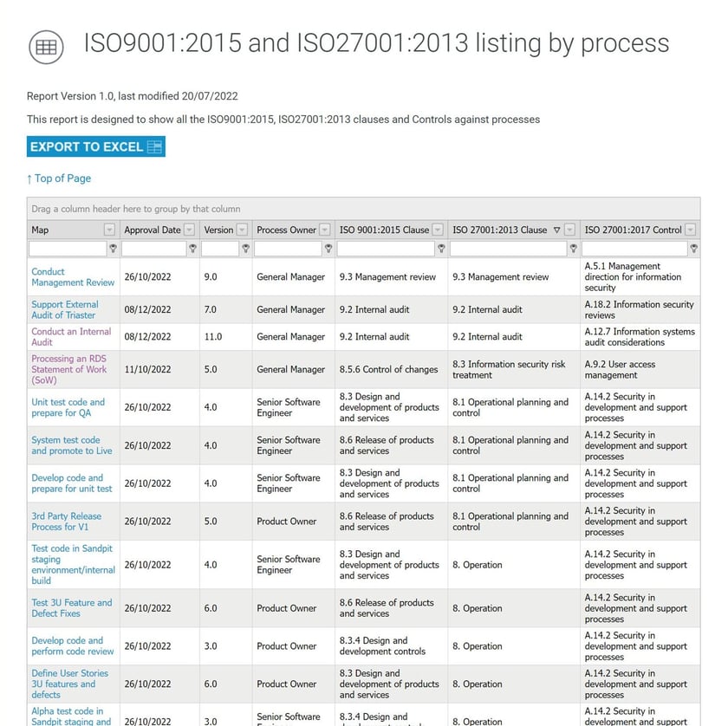728x726 pixels.
Task: Open the Map column header dropdown
Action: [109, 230]
